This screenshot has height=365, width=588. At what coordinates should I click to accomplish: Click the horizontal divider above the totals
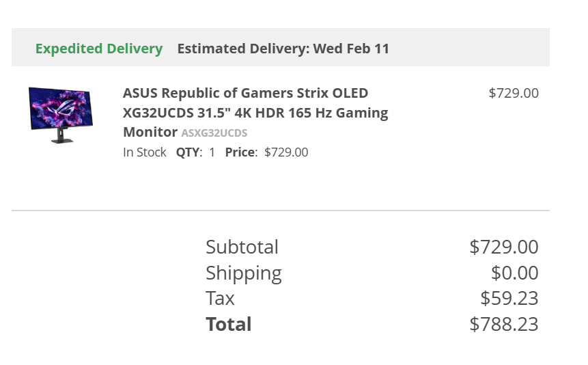280,211
